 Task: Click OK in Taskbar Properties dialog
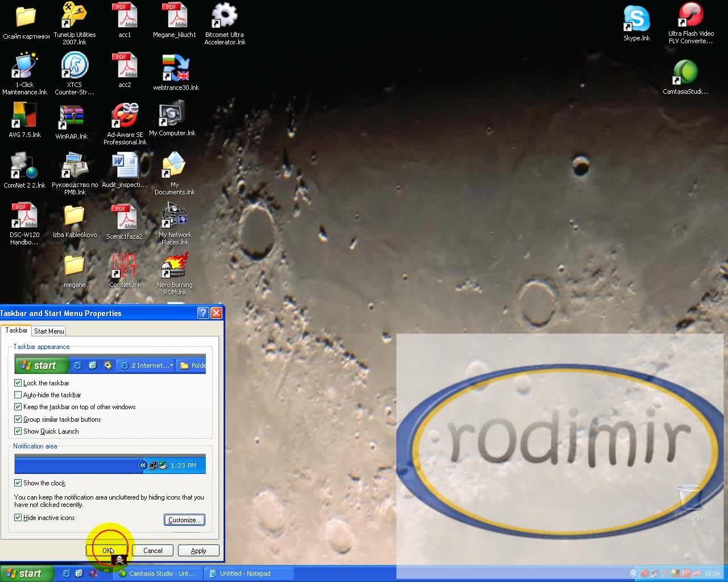tap(107, 551)
